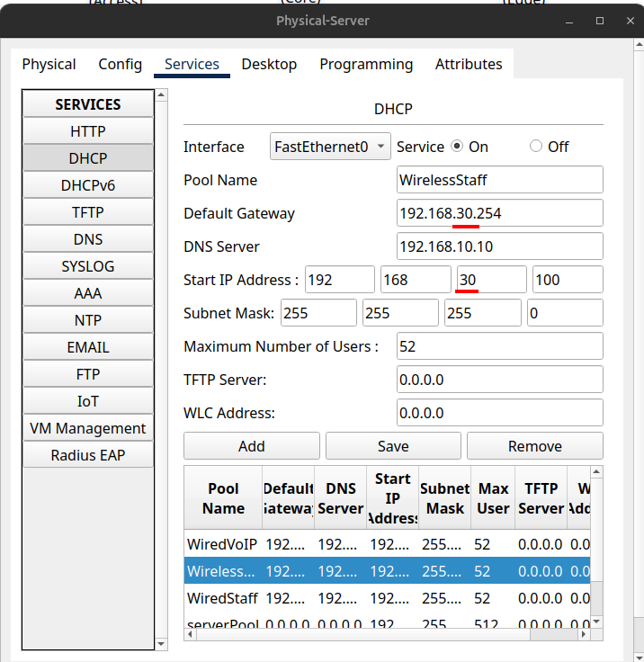Close the Physical-Server window
644x662 pixels.
coord(631,21)
